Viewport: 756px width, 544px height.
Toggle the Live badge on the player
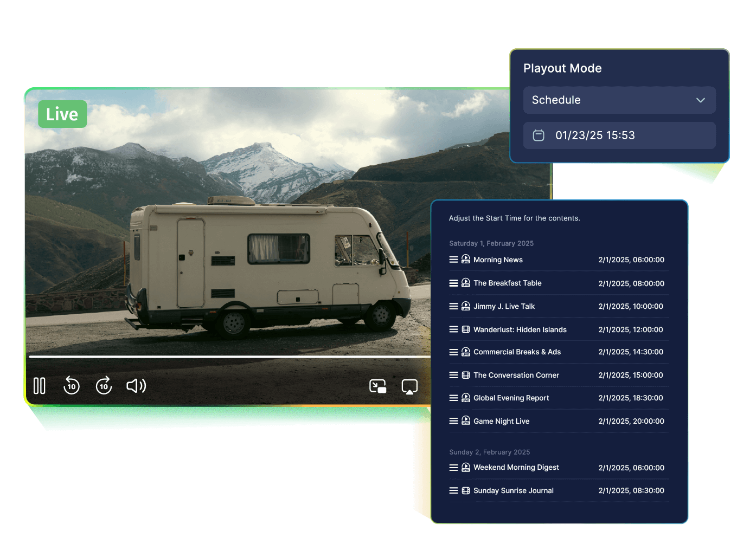(62, 114)
